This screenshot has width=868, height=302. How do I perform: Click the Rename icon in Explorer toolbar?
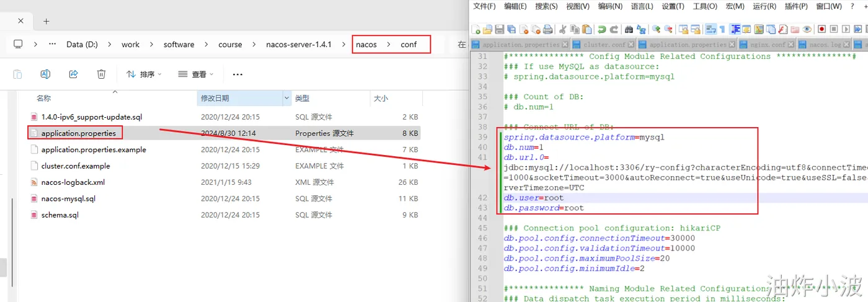coord(45,74)
